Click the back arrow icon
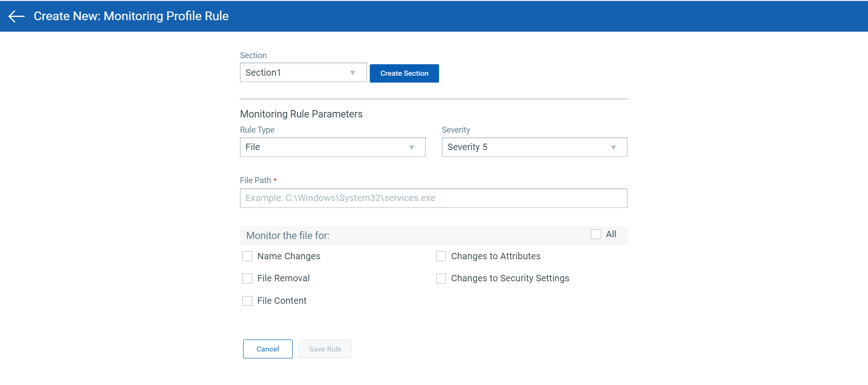Viewport: 868px width, 385px height. pos(17,17)
